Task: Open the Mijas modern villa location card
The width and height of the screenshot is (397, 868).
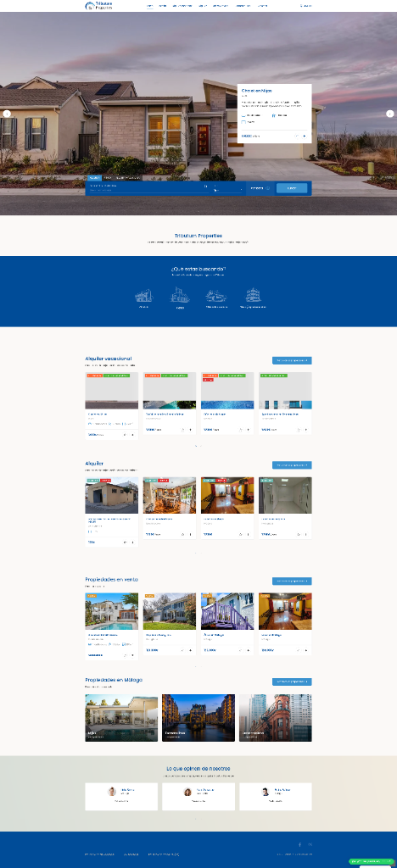Action: click(121, 718)
